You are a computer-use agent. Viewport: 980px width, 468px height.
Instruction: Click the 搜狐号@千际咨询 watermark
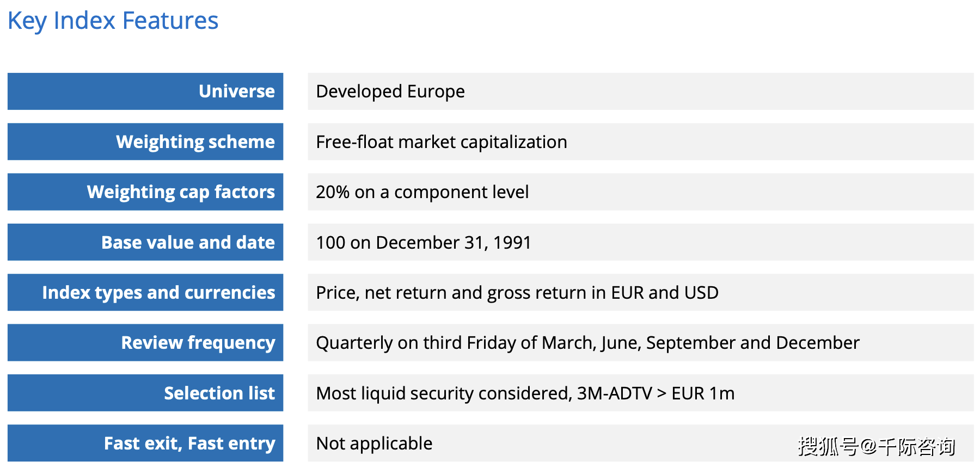pyautogui.click(x=877, y=447)
